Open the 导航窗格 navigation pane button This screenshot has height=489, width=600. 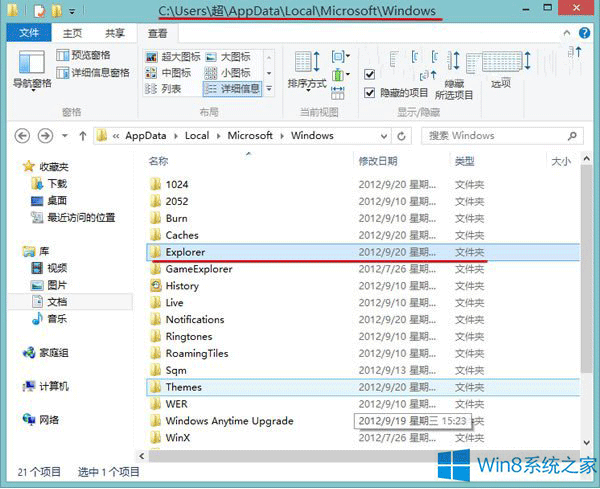pyautogui.click(x=32, y=71)
